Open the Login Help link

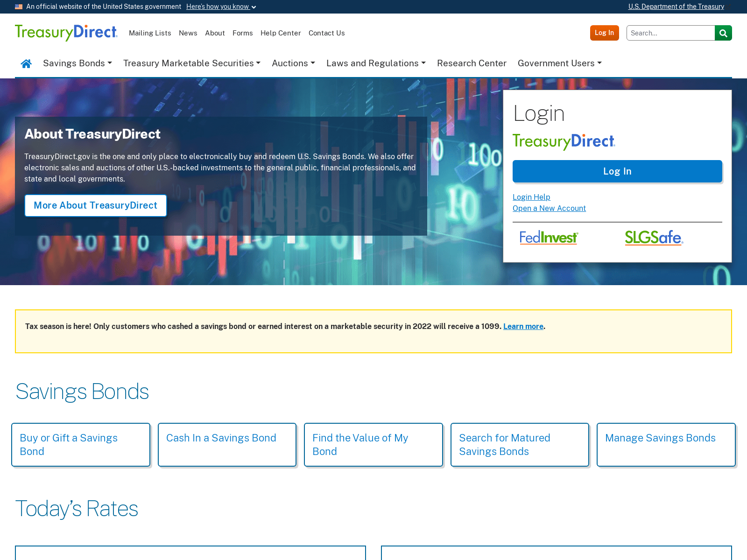[x=531, y=197]
